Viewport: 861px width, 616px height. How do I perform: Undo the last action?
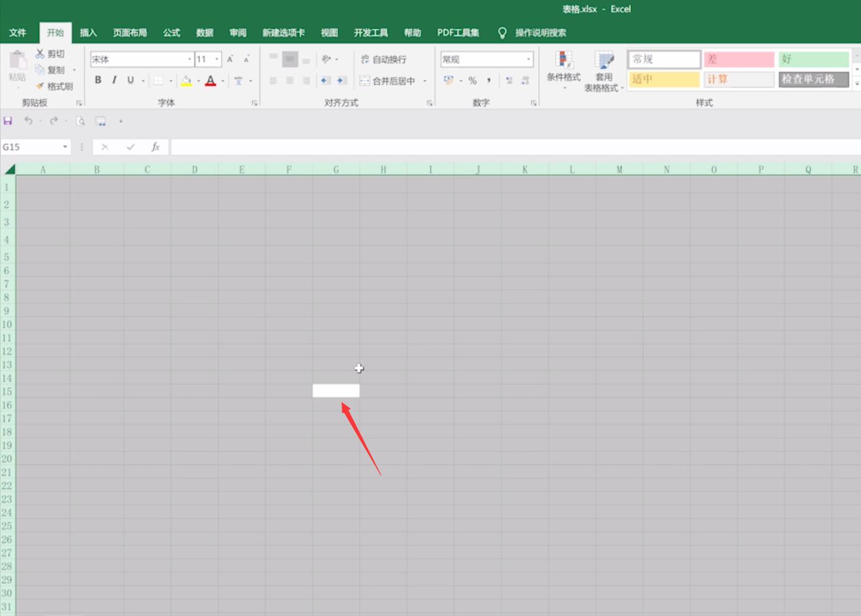[28, 121]
